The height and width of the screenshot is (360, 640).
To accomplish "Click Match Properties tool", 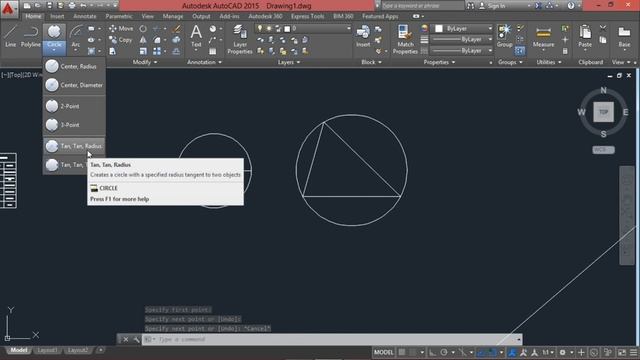I will (405, 39).
